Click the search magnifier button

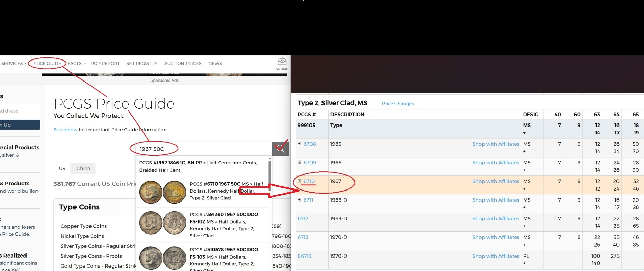coord(280,149)
